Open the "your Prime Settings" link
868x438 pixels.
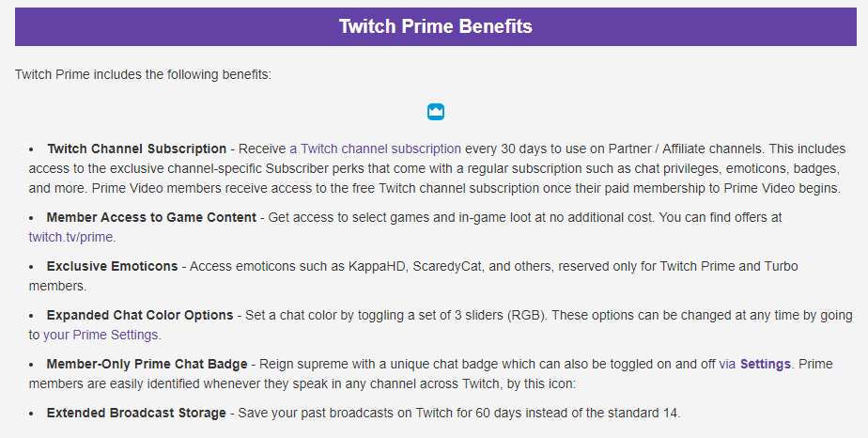point(101,335)
